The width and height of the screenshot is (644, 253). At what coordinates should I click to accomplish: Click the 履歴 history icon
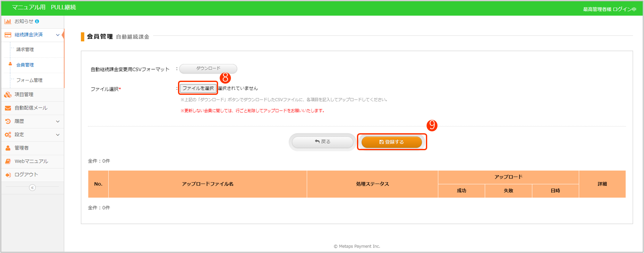tap(8, 121)
